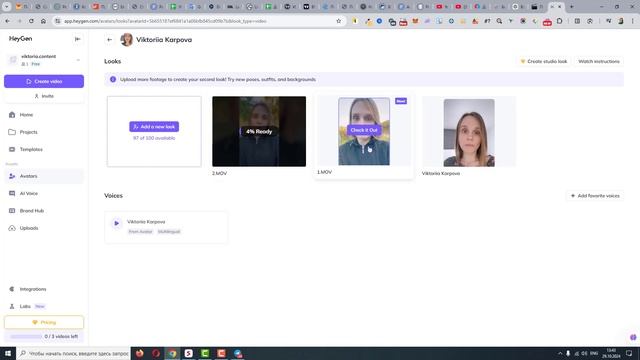Open the help widget icon at bottom right
Viewport: 640px width, 360px height.
point(633,337)
